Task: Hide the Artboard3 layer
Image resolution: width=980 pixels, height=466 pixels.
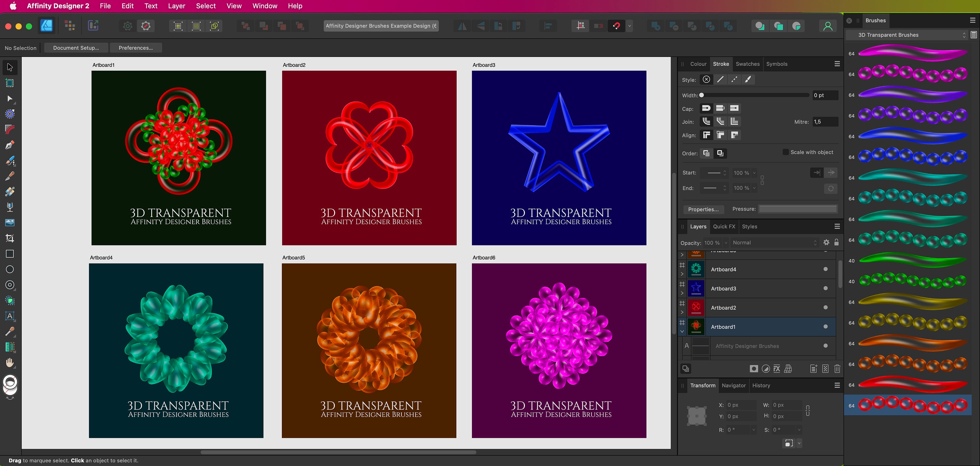Action: (825, 288)
